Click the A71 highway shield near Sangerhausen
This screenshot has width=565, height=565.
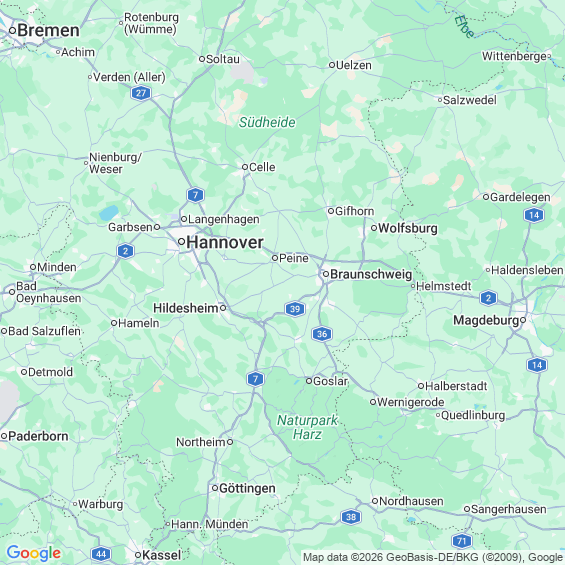pyautogui.click(x=462, y=541)
